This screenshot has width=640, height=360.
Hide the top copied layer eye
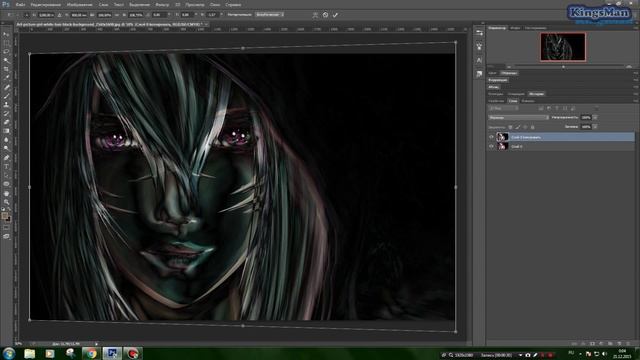(491, 137)
